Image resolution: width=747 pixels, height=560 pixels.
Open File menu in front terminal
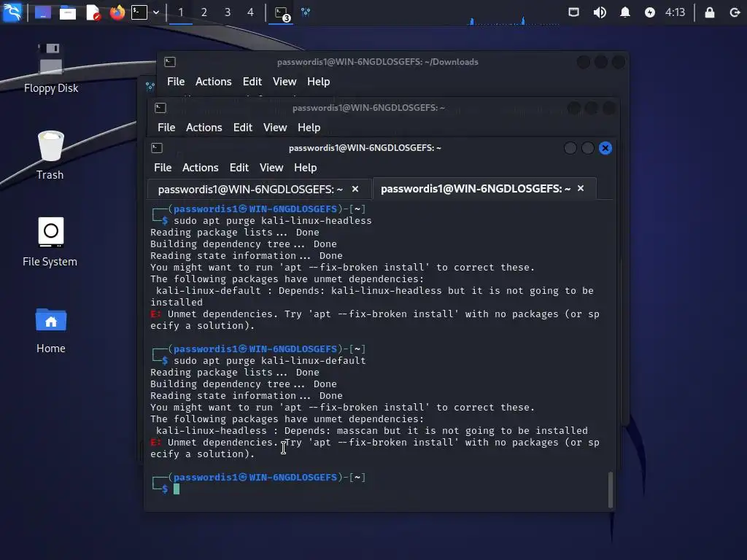coord(163,168)
